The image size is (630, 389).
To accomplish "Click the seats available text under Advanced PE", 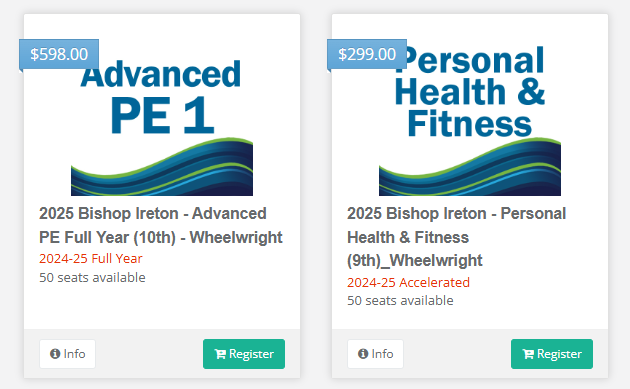I will 92,277.
